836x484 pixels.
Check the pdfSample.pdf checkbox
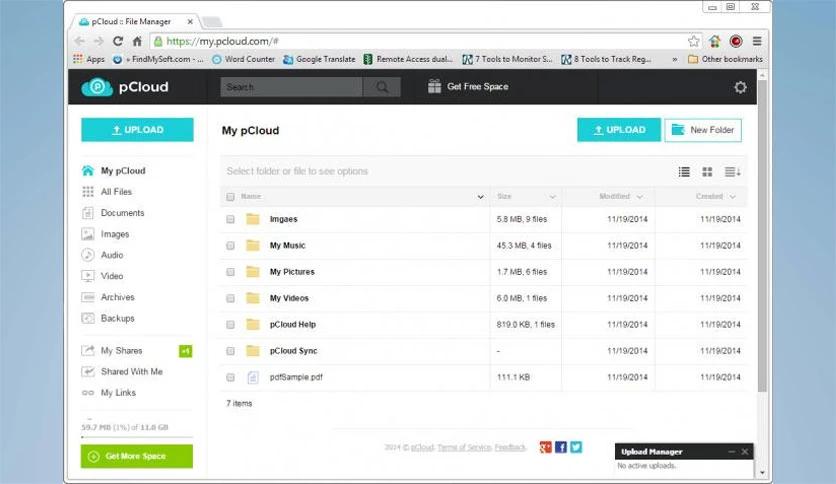(x=230, y=377)
